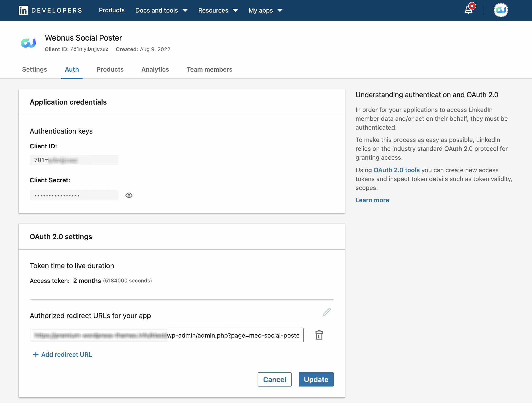Click the profile avatar in header
Viewport: 532px width, 403px height.
tap(501, 10)
